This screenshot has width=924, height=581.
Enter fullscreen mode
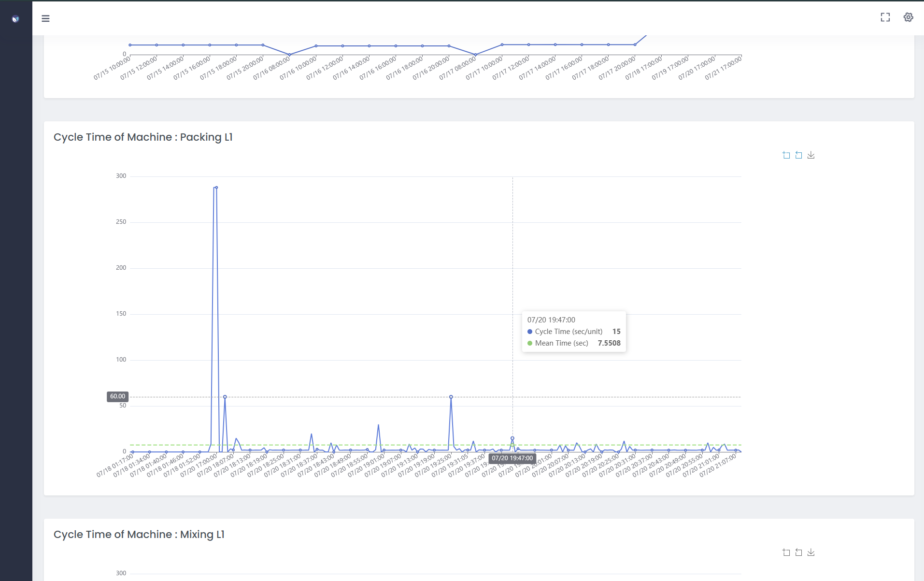[x=885, y=17]
